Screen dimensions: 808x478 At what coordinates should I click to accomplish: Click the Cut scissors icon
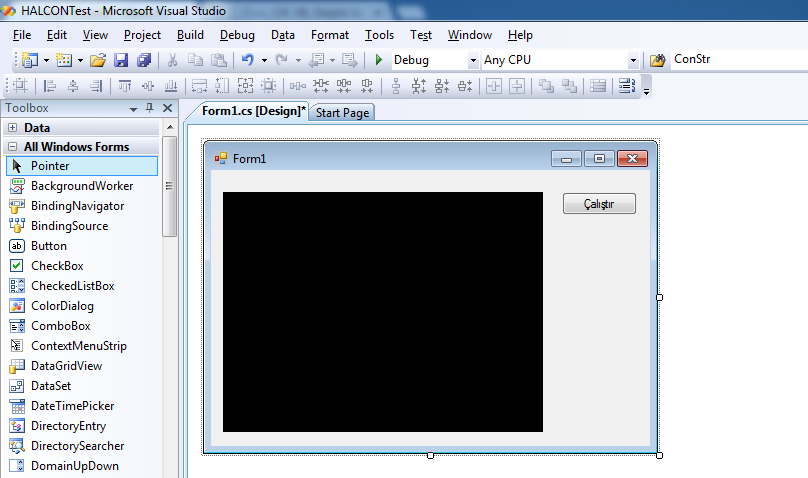click(172, 60)
